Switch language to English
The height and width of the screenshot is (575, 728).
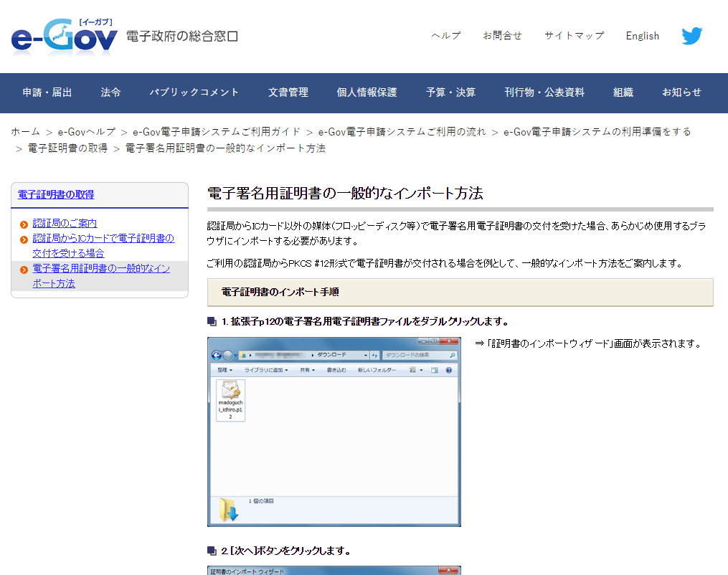click(x=642, y=36)
